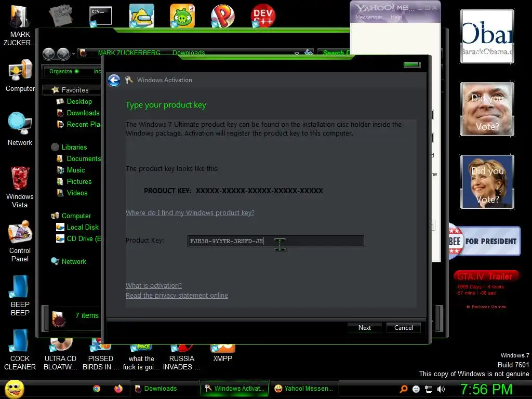
Task: Open 'Read the privacy statement online' link
Action: [x=177, y=295]
